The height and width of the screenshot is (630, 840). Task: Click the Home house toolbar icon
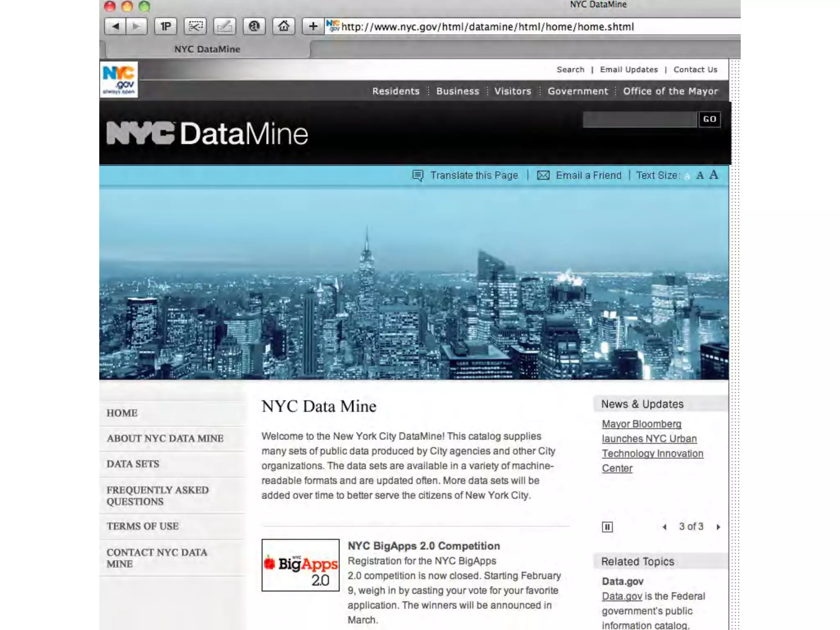tap(283, 27)
